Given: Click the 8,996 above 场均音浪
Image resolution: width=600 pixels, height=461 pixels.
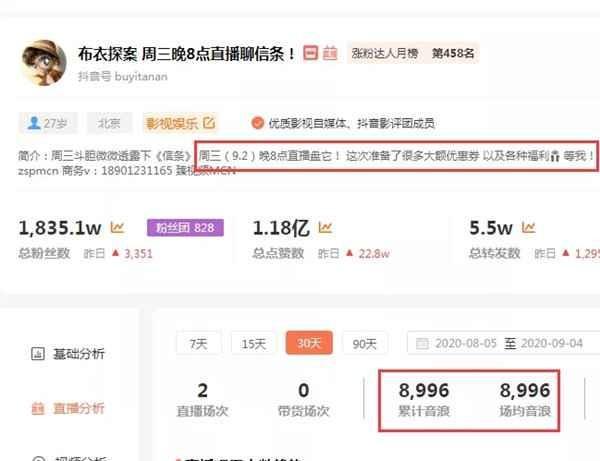Looking at the screenshot, I should tap(525, 391).
